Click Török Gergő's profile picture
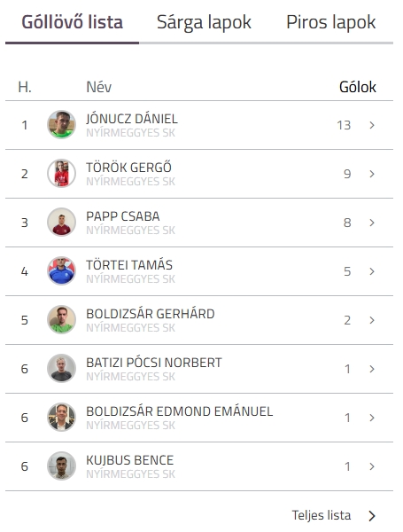 (x=61, y=174)
